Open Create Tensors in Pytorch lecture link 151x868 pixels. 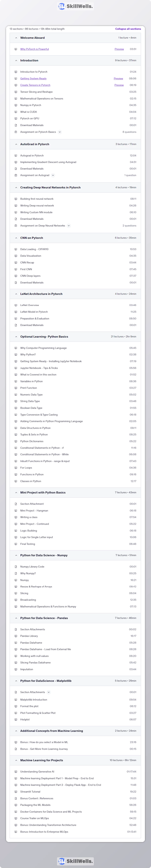(35, 85)
